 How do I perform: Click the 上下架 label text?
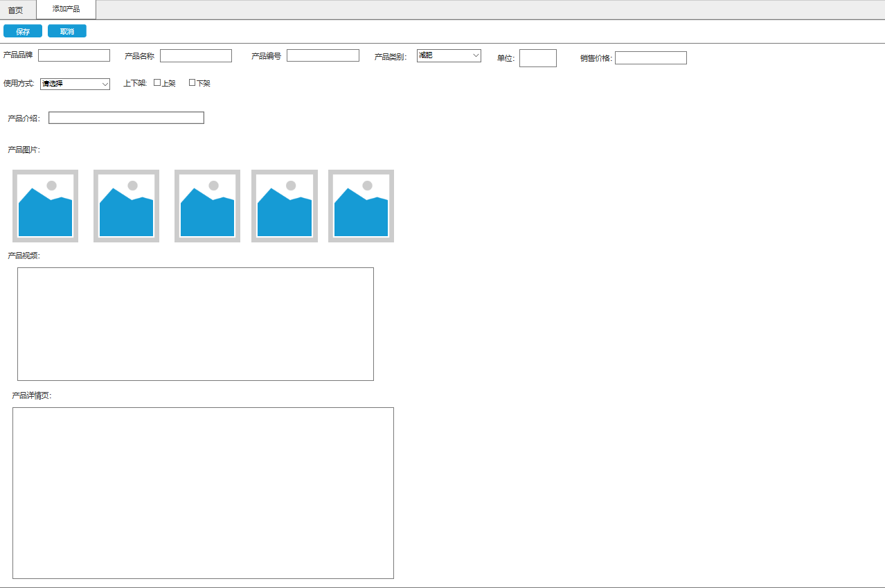coord(135,83)
